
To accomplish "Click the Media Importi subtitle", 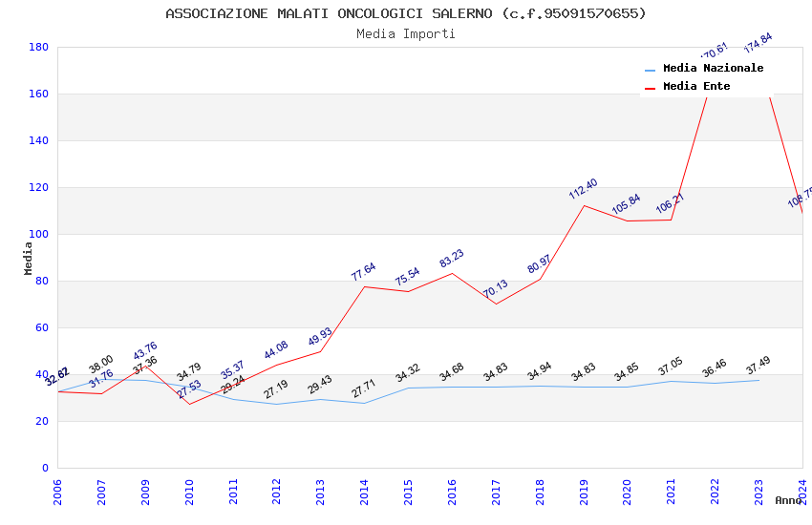I will tap(406, 34).
